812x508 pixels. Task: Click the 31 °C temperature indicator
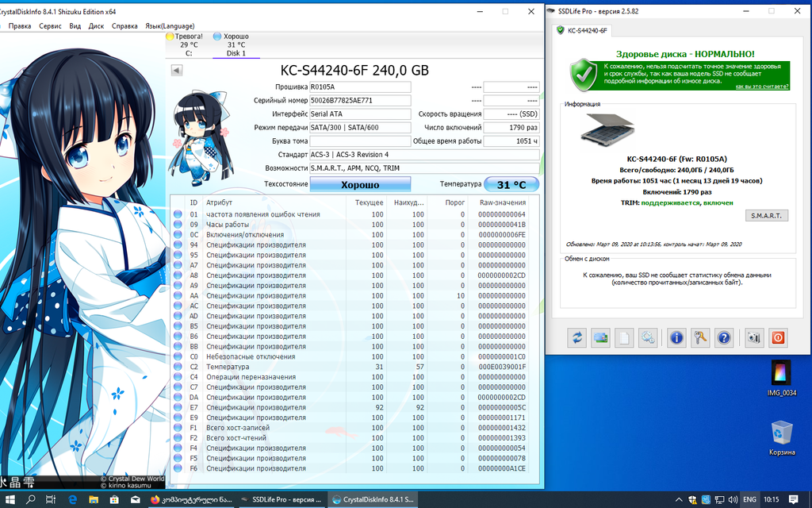(x=511, y=184)
